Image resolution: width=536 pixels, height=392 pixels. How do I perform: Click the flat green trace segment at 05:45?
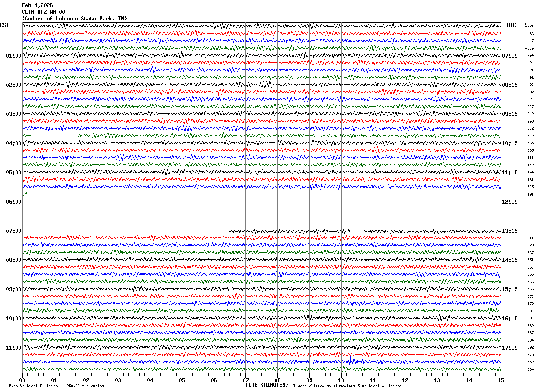(39, 194)
